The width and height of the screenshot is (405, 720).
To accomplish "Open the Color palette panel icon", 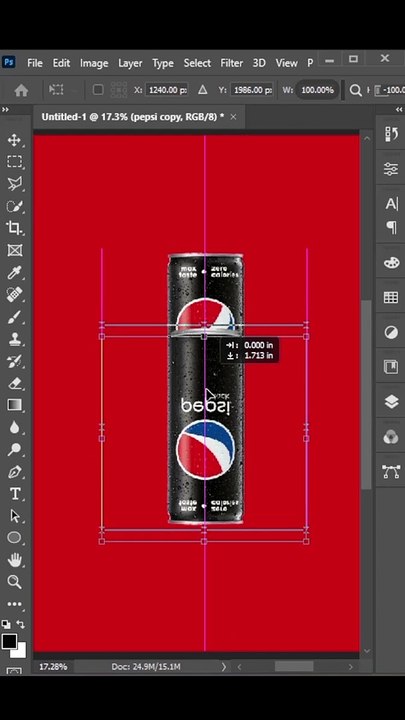I will (391, 263).
